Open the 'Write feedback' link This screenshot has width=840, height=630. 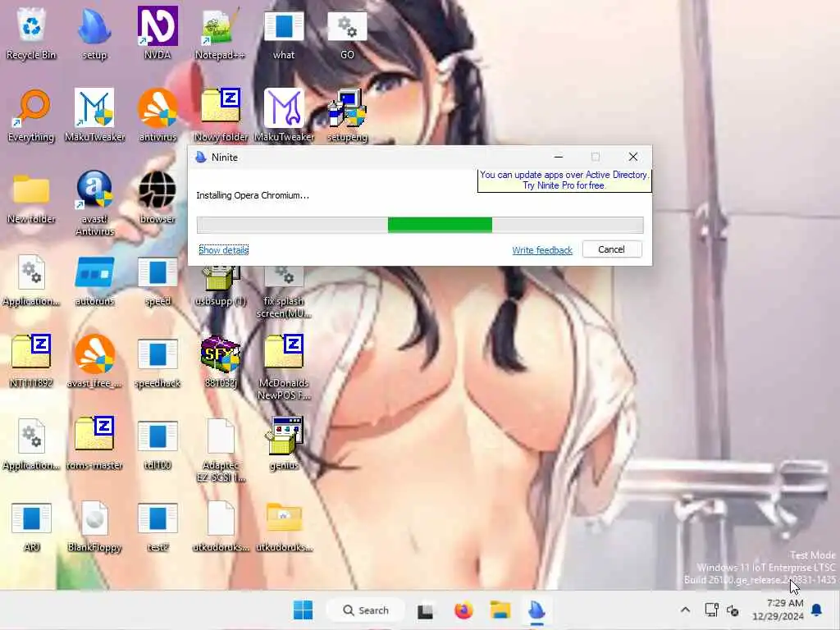[x=542, y=250]
